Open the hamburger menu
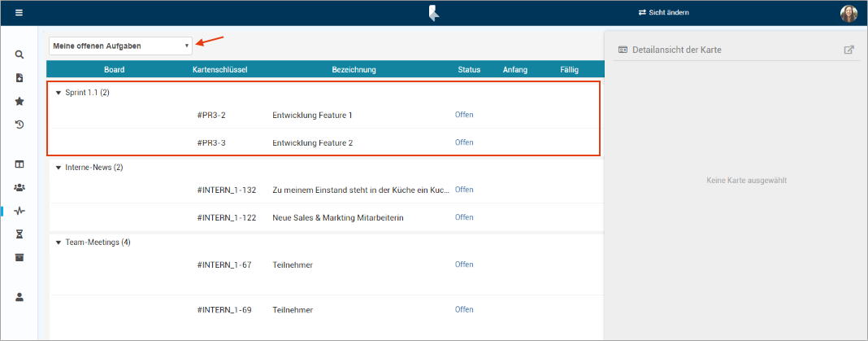 click(x=19, y=13)
